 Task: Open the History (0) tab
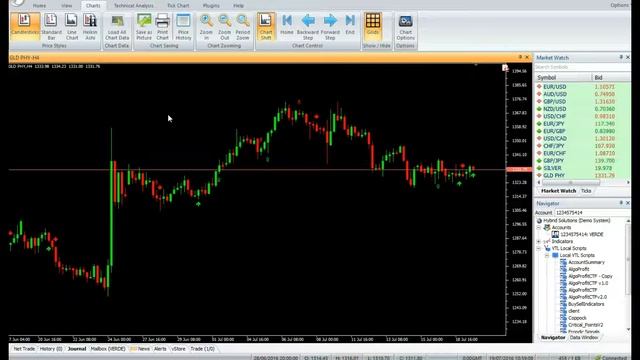[x=51, y=349]
